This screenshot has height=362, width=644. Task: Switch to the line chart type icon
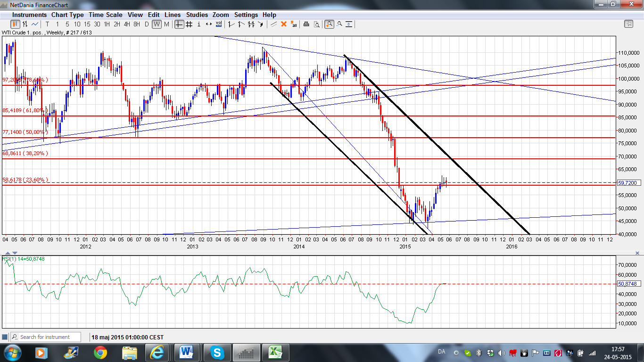tap(34, 24)
